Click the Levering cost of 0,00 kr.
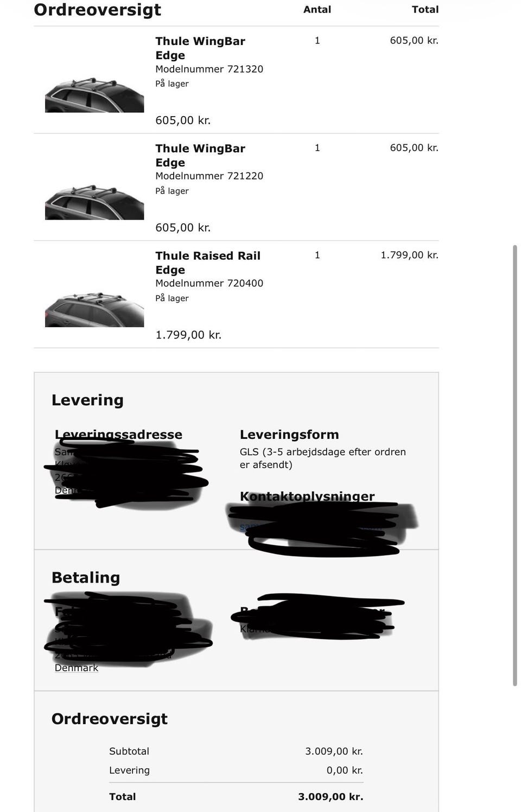Screen dimensions: 521x812 pos(345,770)
